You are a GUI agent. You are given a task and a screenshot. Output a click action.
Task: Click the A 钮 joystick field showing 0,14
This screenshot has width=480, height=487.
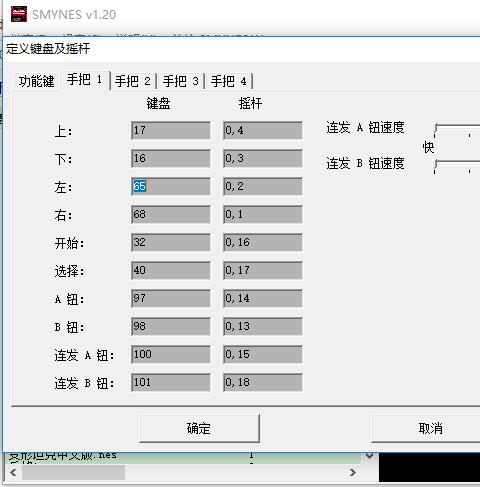(x=263, y=298)
